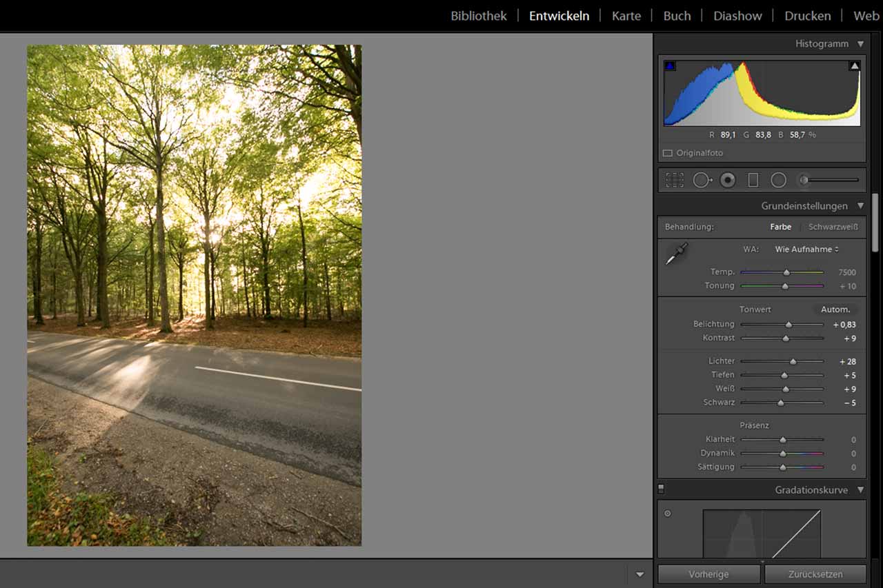
Task: Toggle shadow clipping indicator in histogram
Action: (670, 66)
